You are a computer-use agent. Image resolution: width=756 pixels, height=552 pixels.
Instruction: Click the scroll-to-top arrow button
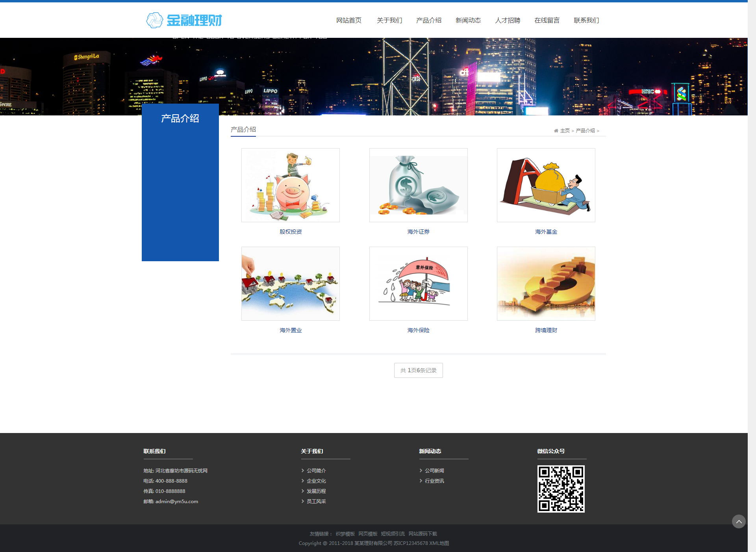point(738,521)
